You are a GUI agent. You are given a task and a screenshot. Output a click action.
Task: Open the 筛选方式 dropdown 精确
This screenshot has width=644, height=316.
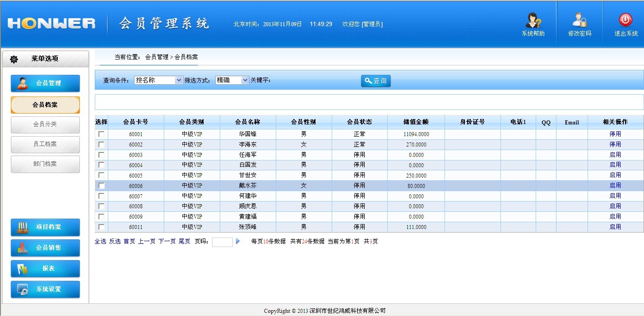(x=232, y=80)
